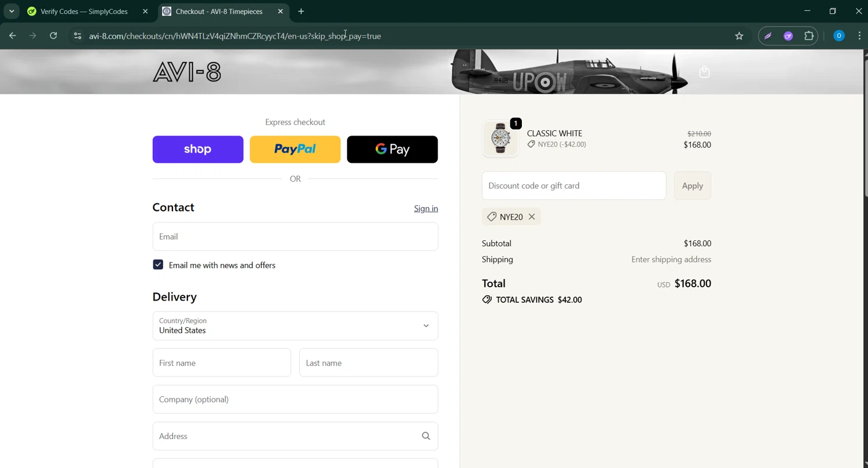Viewport: 868px width, 468px height.
Task: Open the browser extensions puzzle icon
Action: (x=809, y=36)
